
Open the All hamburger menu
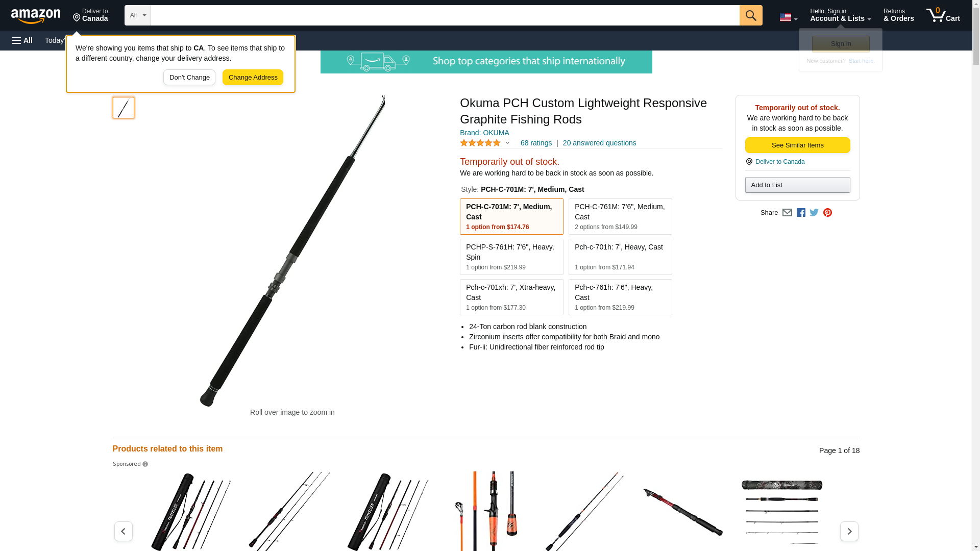[22, 40]
